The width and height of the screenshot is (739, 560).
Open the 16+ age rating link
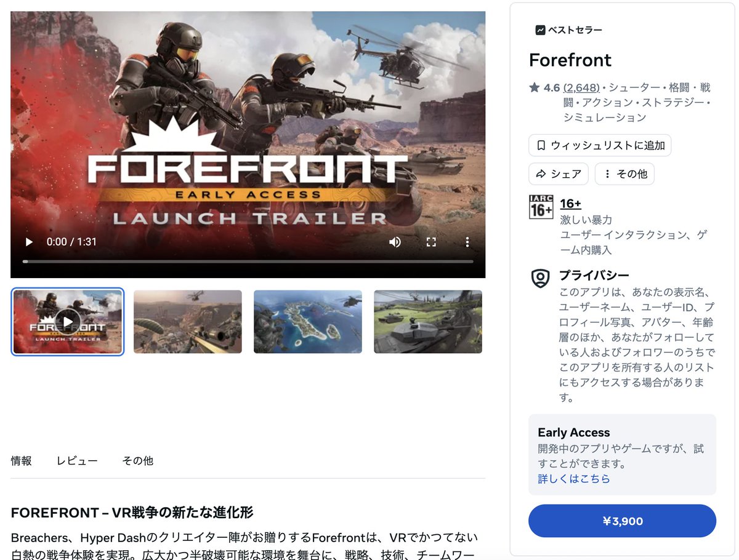(x=571, y=204)
